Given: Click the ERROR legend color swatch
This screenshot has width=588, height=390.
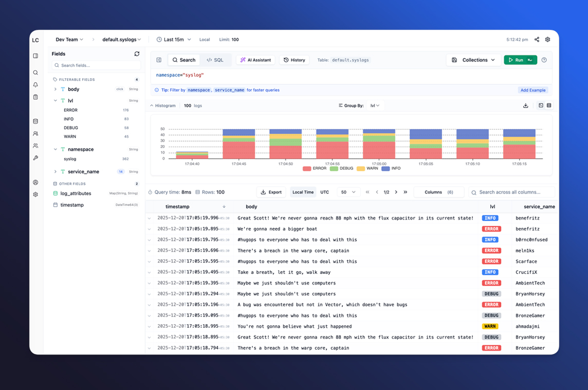Looking at the screenshot, I should click(307, 168).
